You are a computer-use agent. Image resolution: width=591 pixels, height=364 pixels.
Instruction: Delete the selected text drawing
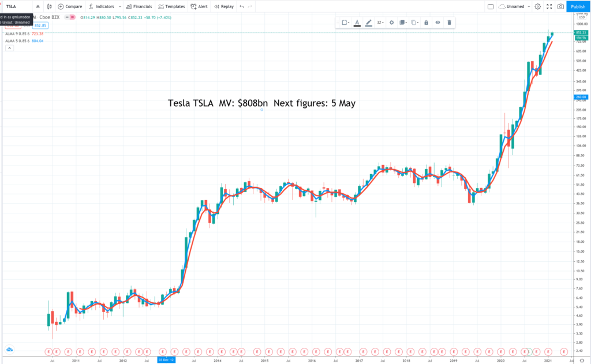(449, 22)
